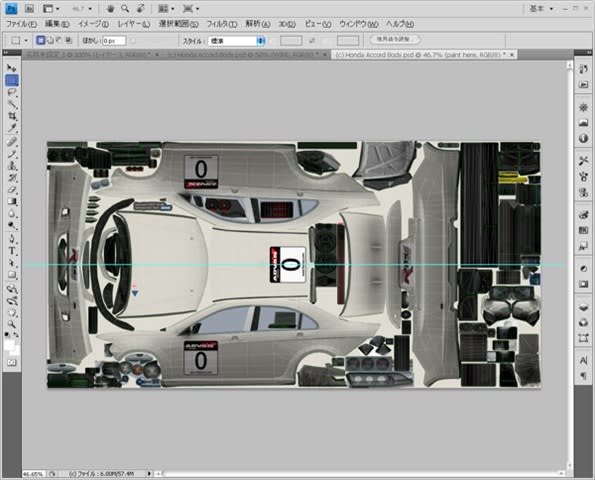Open the イメージ menu
The height and width of the screenshot is (480, 595).
click(93, 24)
